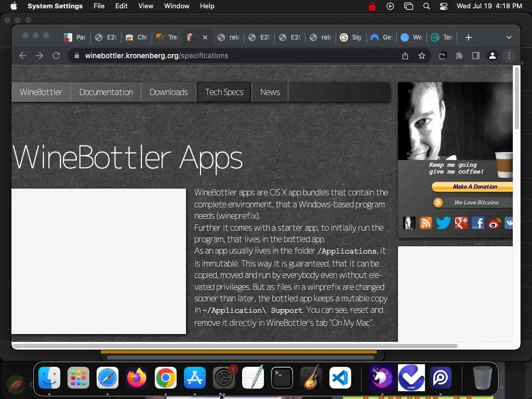Open the Downloads nav item
Screen dimensions: 532x399
coord(169,92)
